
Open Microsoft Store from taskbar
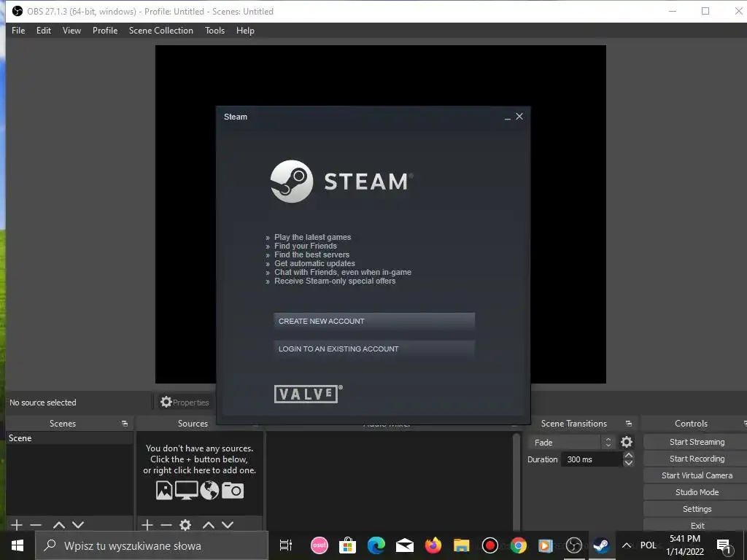coord(348,545)
